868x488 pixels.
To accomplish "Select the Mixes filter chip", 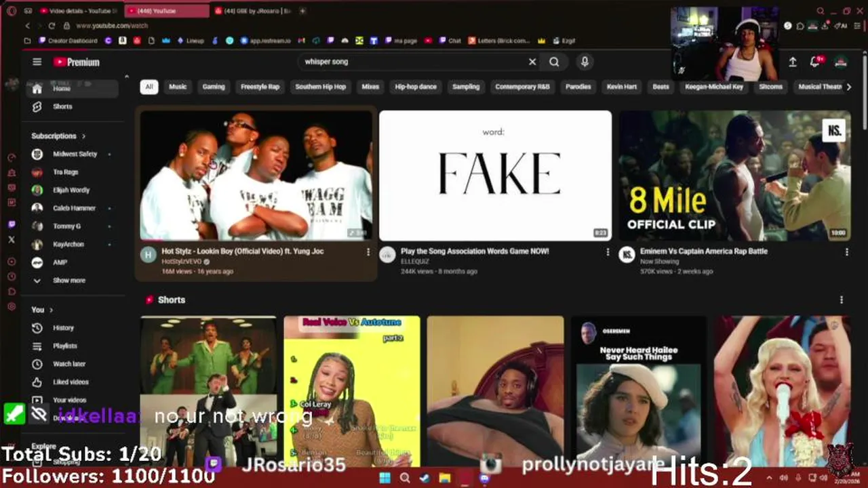I will tap(370, 87).
